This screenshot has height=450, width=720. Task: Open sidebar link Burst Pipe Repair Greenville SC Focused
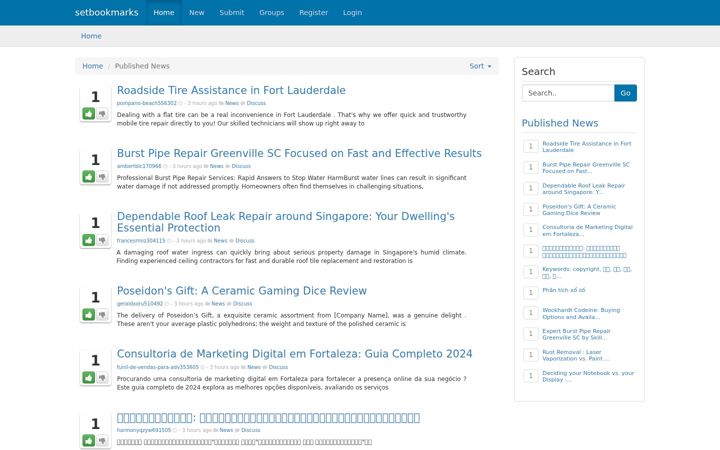tap(585, 168)
